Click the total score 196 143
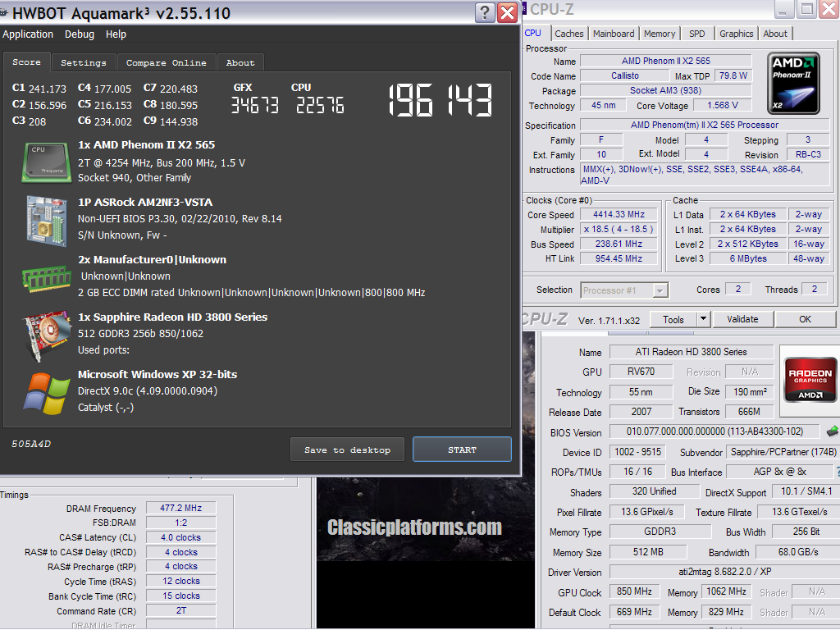 440,99
